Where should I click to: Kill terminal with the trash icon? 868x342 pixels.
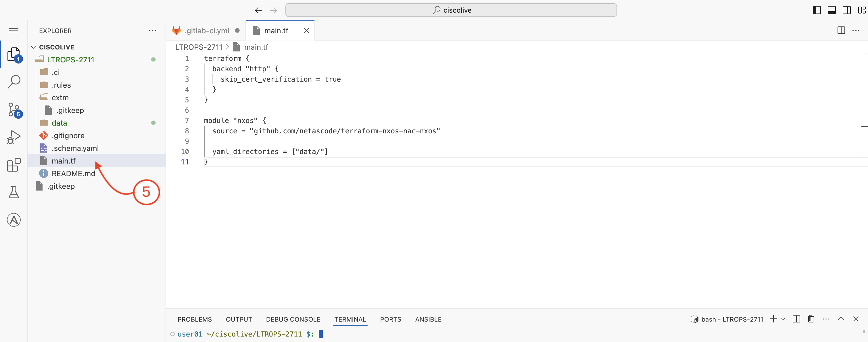point(811,319)
